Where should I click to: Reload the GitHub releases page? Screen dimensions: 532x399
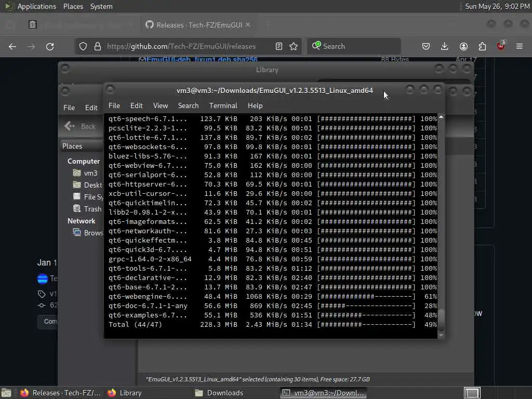point(50,46)
